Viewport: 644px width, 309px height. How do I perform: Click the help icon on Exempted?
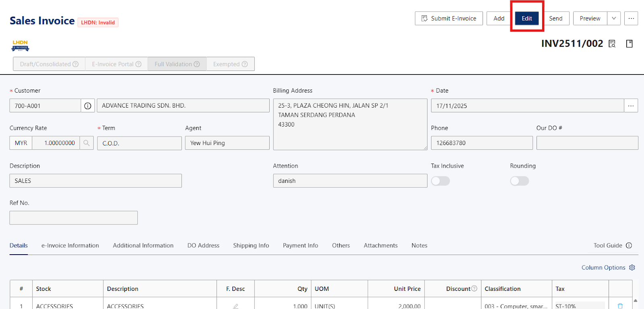click(x=245, y=64)
